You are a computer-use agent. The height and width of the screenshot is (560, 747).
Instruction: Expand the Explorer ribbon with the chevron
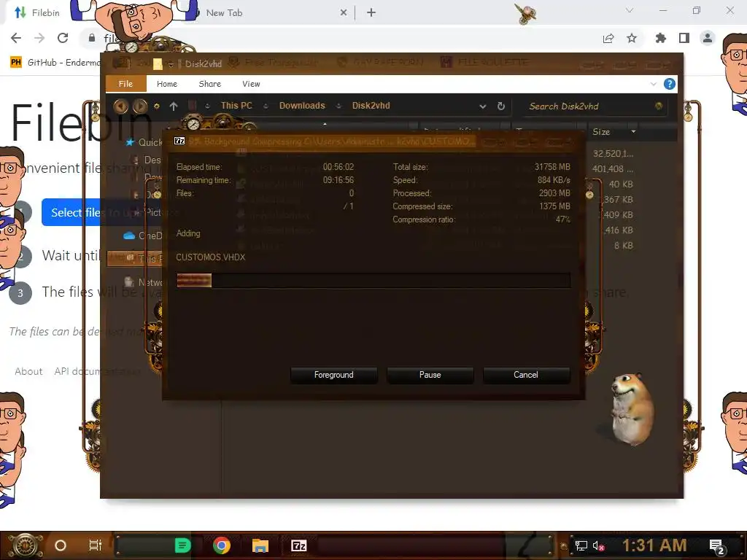coord(653,84)
